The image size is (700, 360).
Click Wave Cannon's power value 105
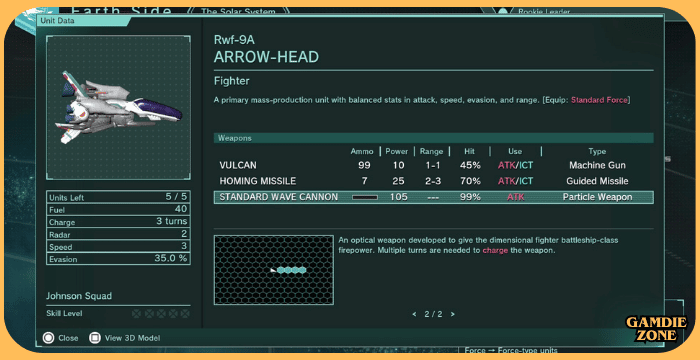[399, 197]
